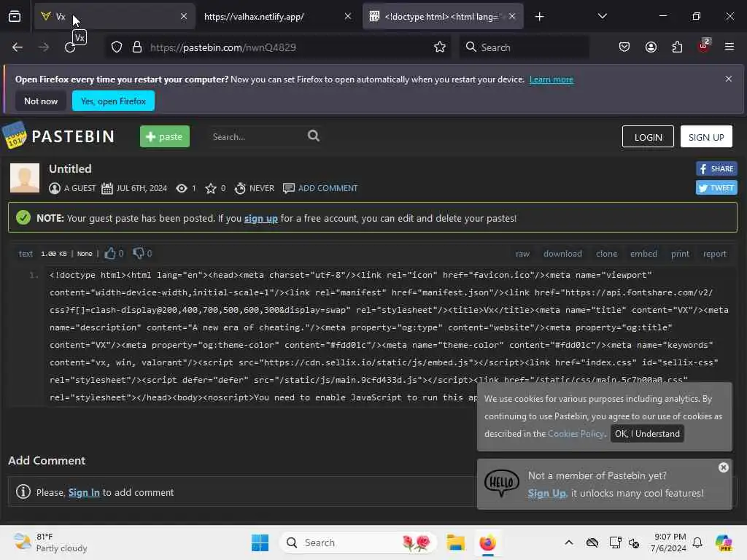Click the Pastebin logo
Screen dimensions: 747x560
pos(58,136)
